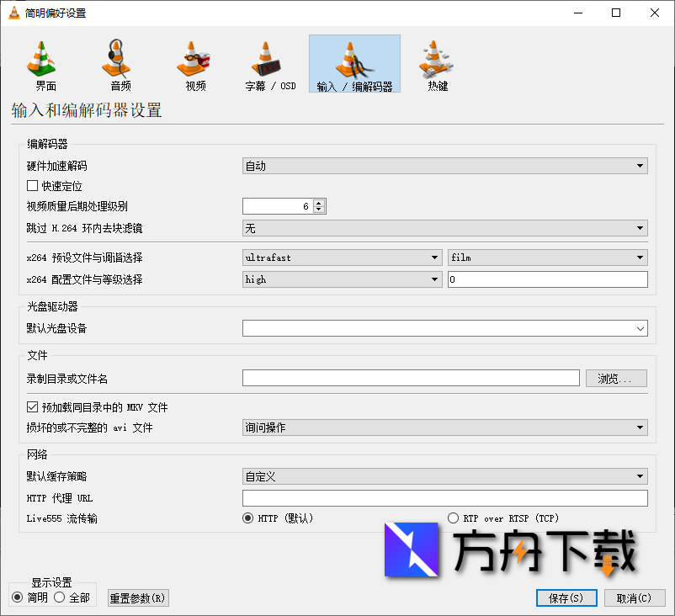Viewport: 675px width, 616px height.
Task: Select the 输入 / 编解码器 settings icon
Action: click(354, 63)
